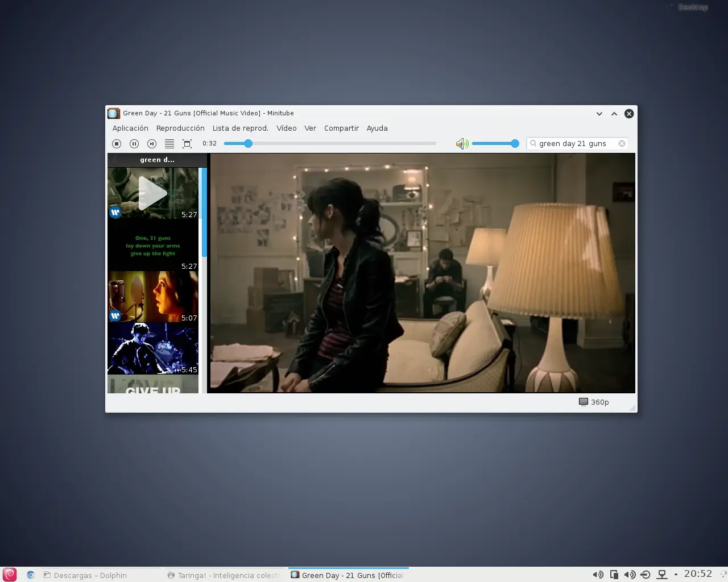
Task: Open the 20:52 clock
Action: 698,574
